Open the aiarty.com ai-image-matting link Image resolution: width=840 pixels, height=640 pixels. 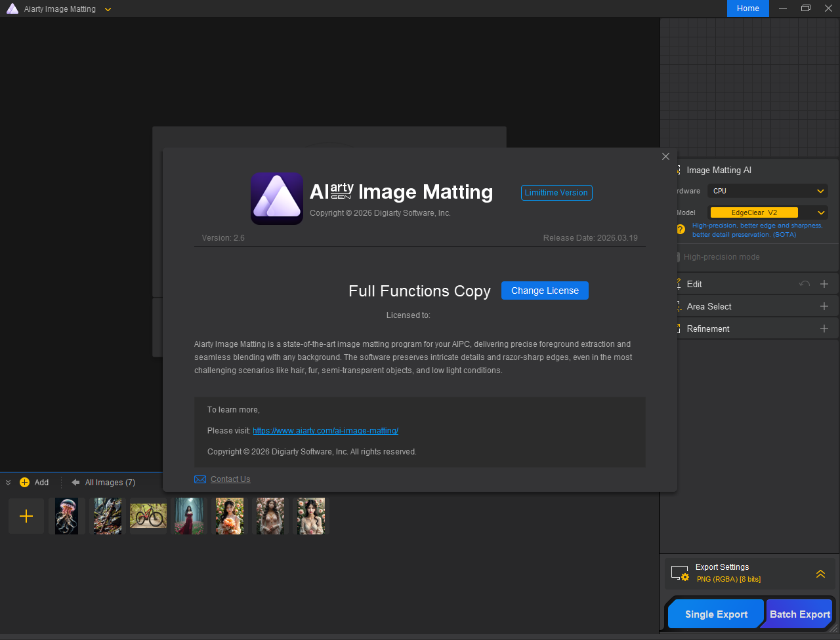pyautogui.click(x=325, y=431)
